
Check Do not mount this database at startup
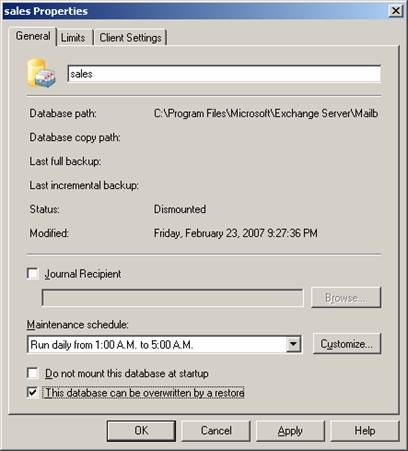pos(33,373)
